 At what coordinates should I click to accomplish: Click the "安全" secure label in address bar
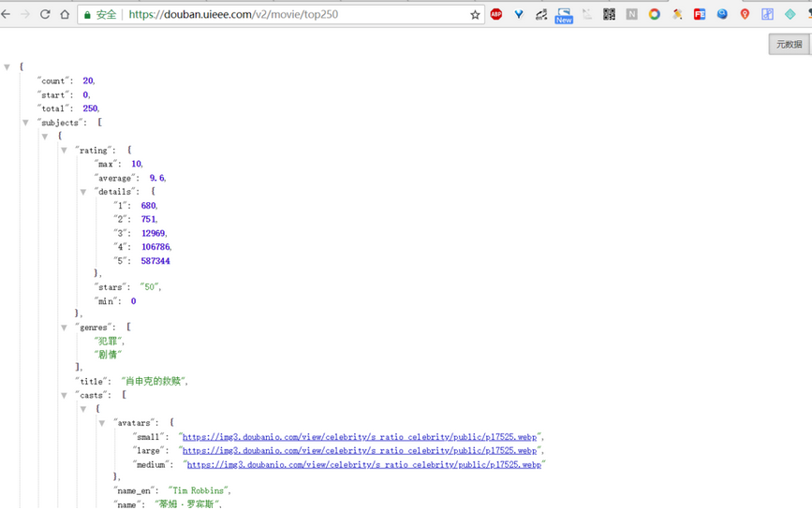[106, 14]
